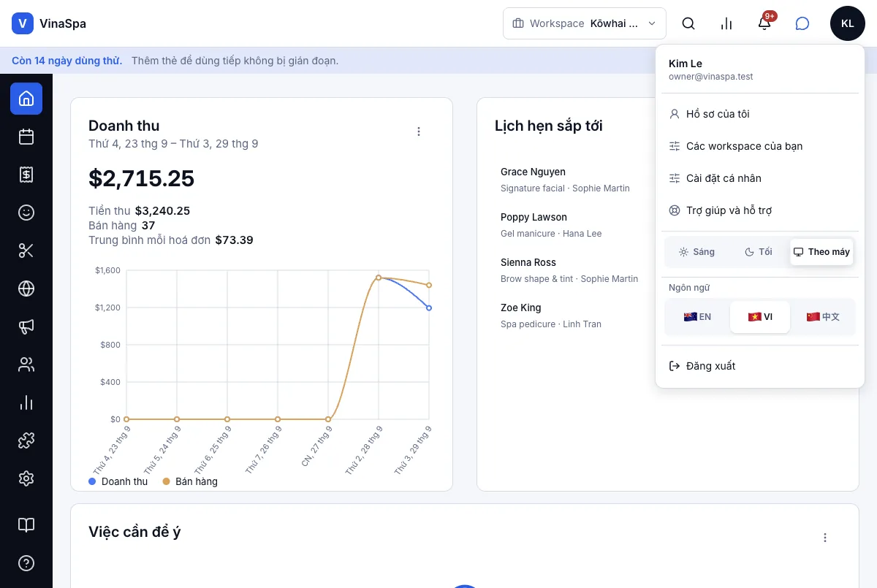Open the question mark help icon
This screenshot has height=588, width=877.
point(26,563)
